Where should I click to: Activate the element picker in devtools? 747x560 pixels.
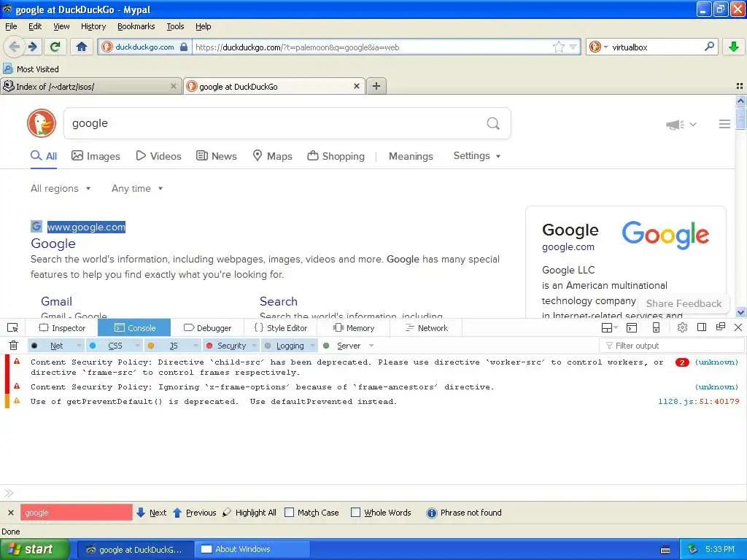[13, 327]
